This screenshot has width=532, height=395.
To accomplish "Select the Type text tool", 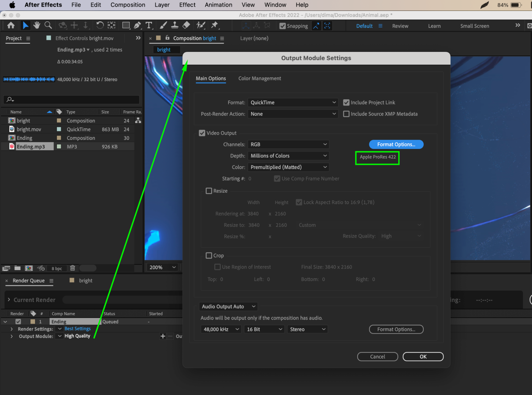I will click(x=149, y=25).
